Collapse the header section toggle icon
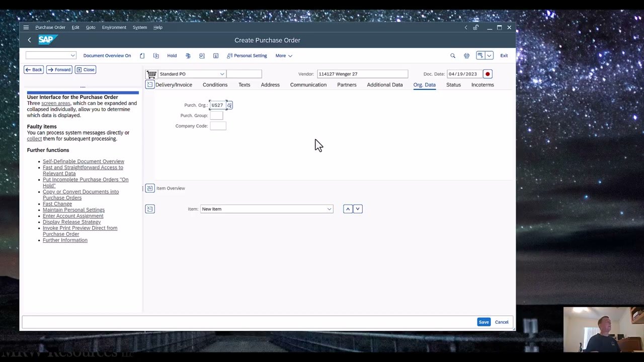This screenshot has height=362, width=644. [149, 84]
